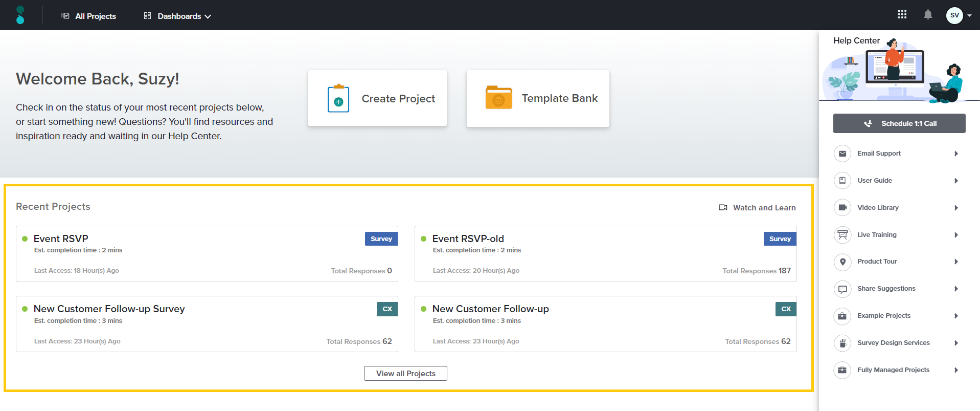Expand the Example Projects arrow

956,316
